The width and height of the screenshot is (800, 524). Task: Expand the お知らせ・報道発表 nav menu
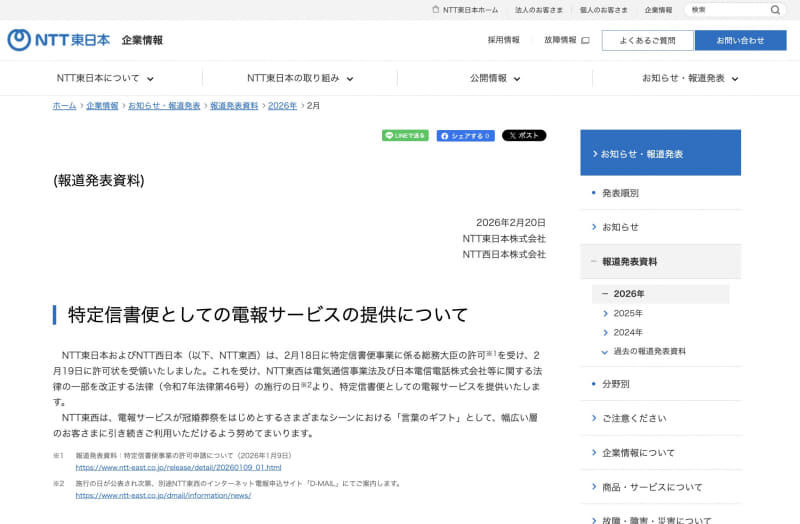[690, 78]
